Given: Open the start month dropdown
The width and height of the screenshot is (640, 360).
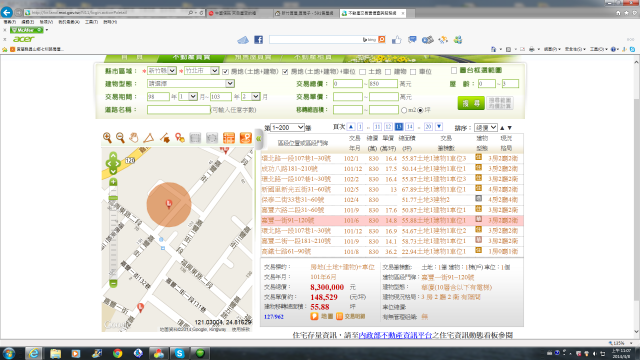Looking at the screenshot, I should click(x=188, y=97).
